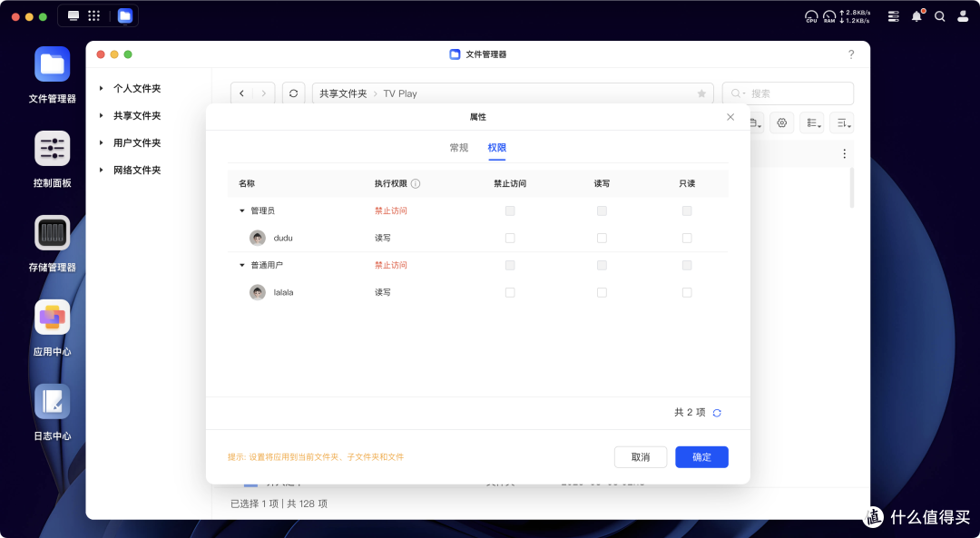The width and height of the screenshot is (980, 538).
Task: Click lalala's avatar
Action: [x=258, y=292]
